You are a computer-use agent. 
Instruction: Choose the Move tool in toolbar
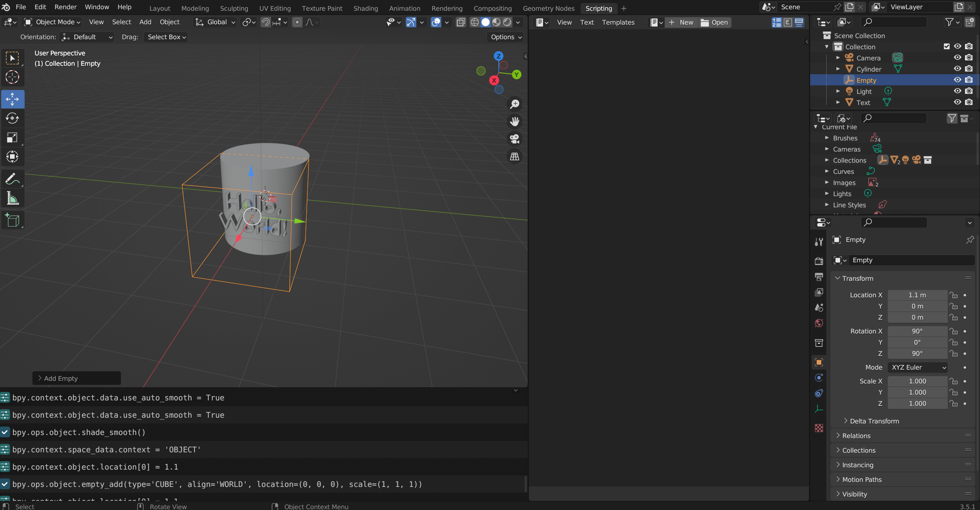pyautogui.click(x=12, y=99)
